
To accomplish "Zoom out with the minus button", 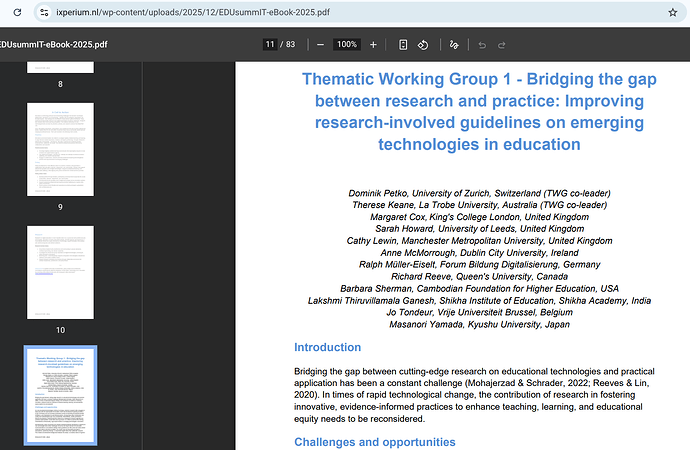I will [x=320, y=45].
